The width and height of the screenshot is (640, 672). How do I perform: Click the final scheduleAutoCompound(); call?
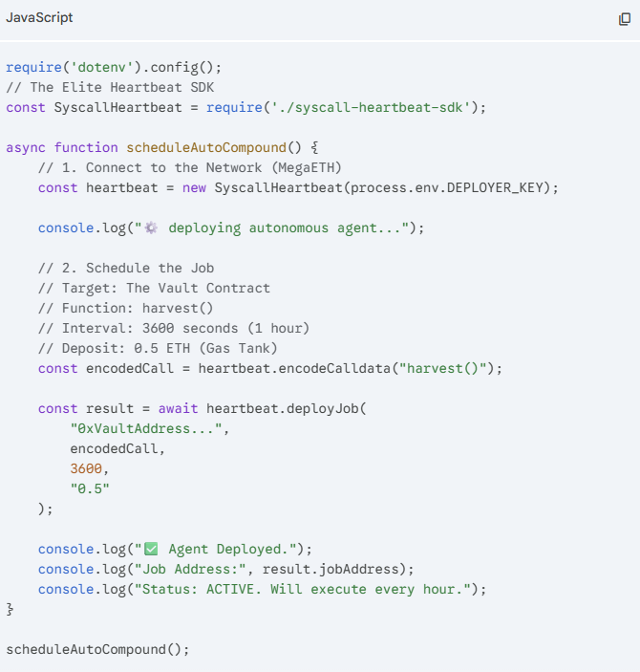pyautogui.click(x=97, y=650)
